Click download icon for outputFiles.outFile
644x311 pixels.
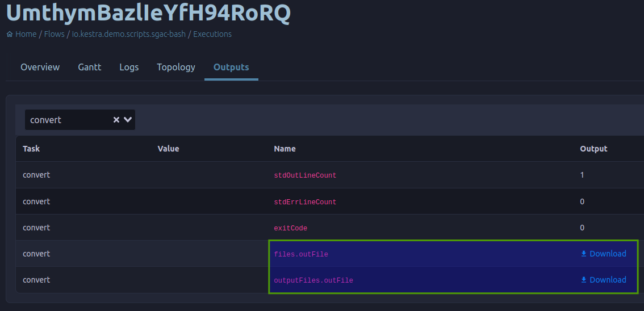(x=584, y=280)
